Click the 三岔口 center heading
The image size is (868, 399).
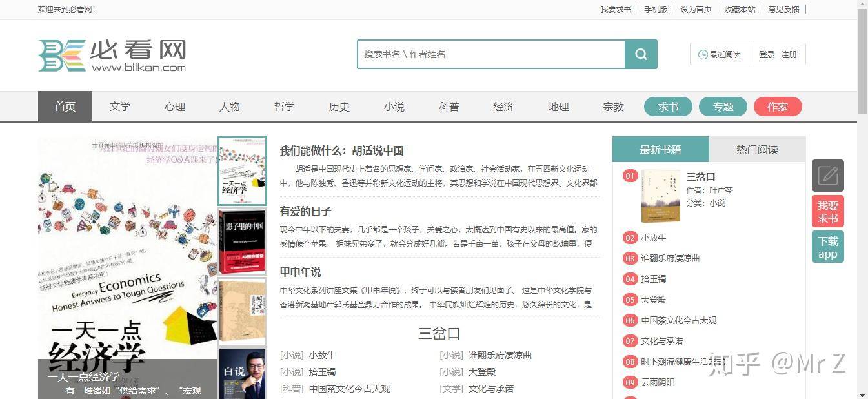439,333
